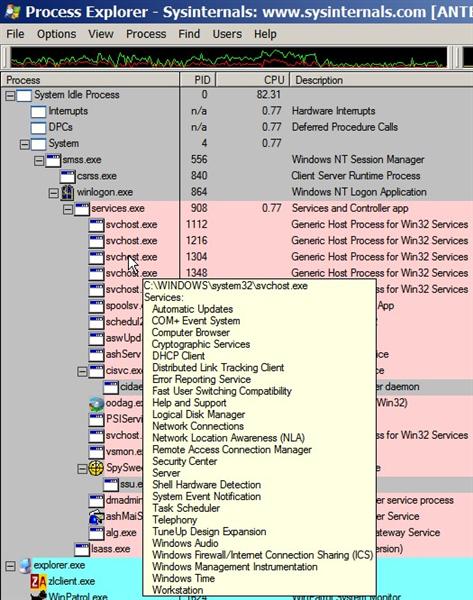Sort by the PID column header
The width and height of the screenshot is (473, 600).
pos(198,80)
